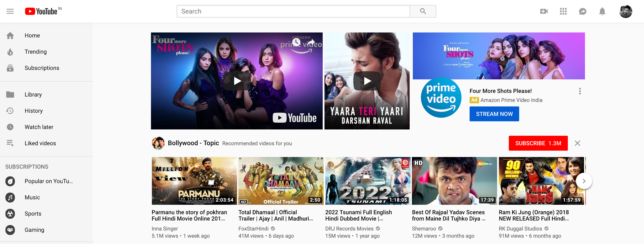The height and width of the screenshot is (244, 644).
Task: Click the History clock-arrow icon
Action: 10,111
